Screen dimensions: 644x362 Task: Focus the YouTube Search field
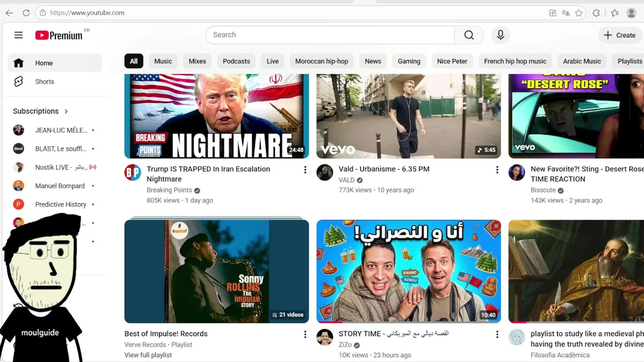pos(330,35)
